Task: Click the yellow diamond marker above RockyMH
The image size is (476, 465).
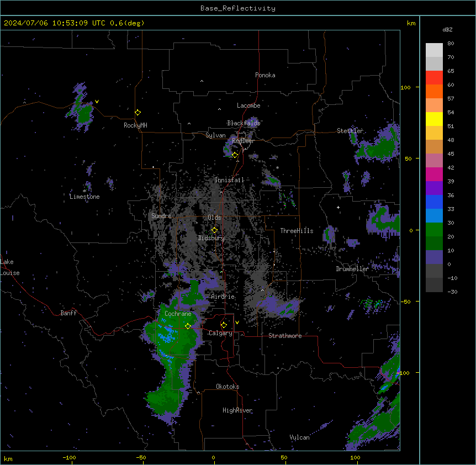Action: pos(137,113)
